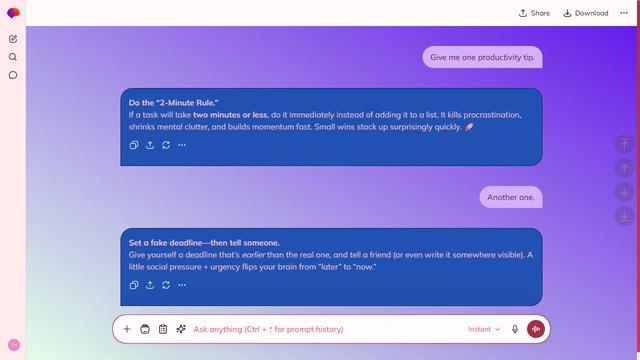Screen dimensions: 640x360
Task: Regenerate the fake deadline response
Action: pos(166,285)
